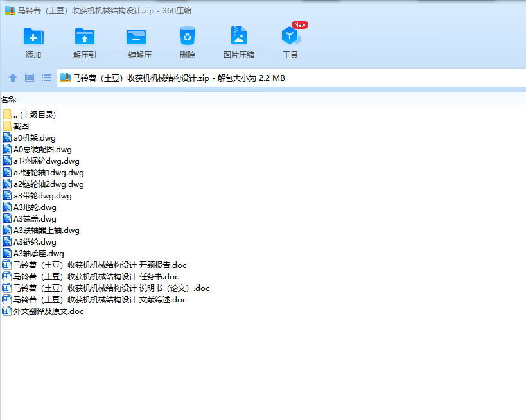Select file A0总装配图.dwg by name
Image resolution: width=526 pixels, height=420 pixels.
pos(42,149)
